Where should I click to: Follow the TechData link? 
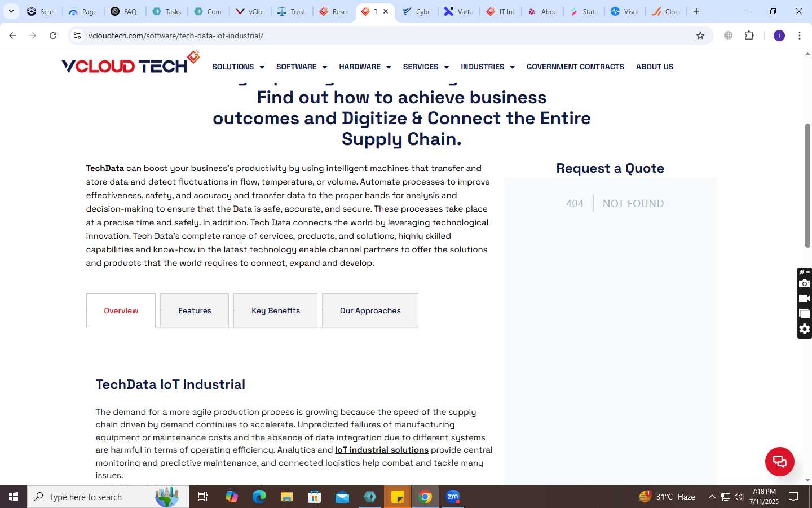tap(105, 168)
